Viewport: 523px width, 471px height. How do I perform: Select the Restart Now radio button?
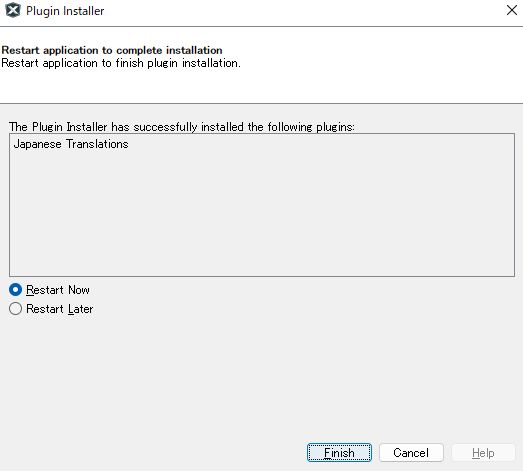pos(16,290)
